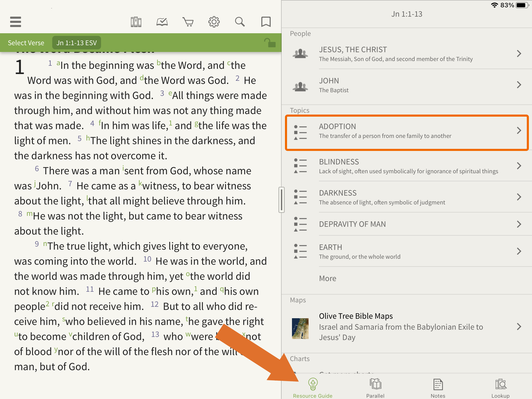Switch to the Parallel tab
532x399 pixels.
[x=375, y=388]
